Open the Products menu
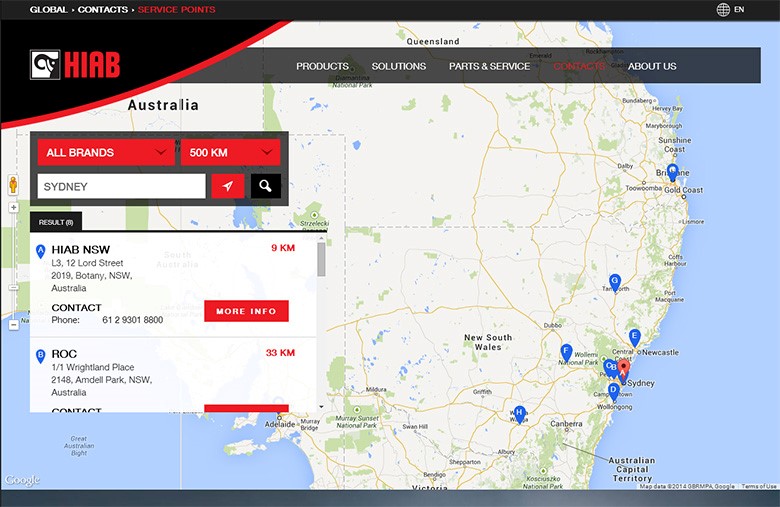Screen dimensions: 780x507 coord(322,66)
